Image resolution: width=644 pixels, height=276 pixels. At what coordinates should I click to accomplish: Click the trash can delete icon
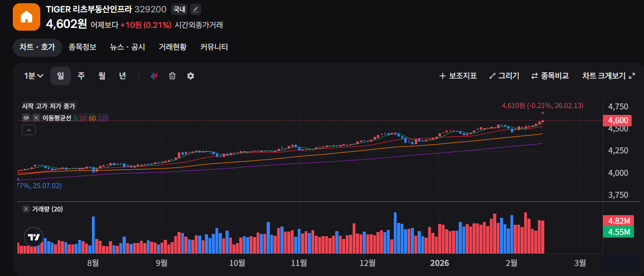coord(172,76)
